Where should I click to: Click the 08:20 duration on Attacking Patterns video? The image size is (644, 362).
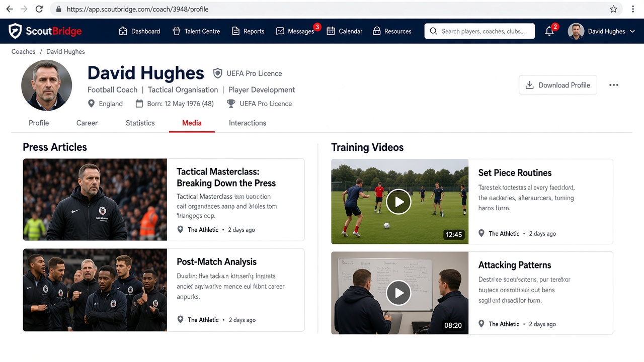[453, 325]
